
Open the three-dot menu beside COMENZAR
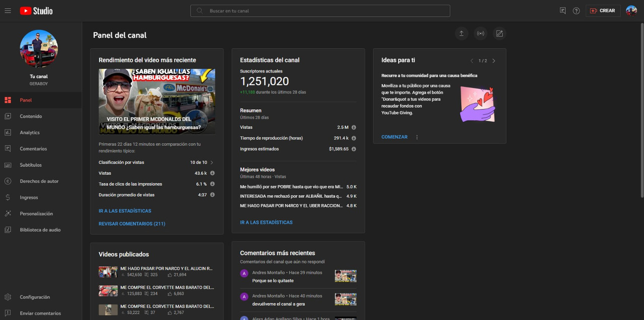point(417,137)
